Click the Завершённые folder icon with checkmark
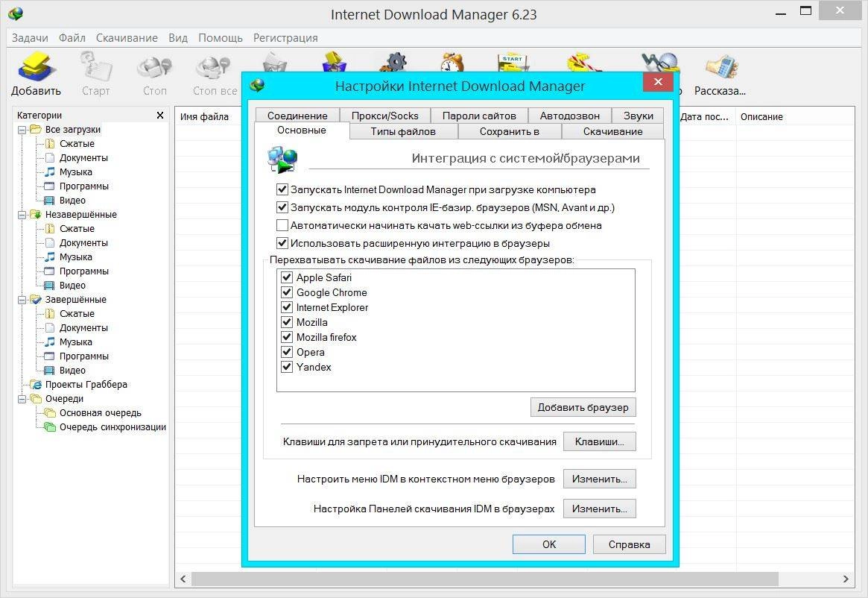This screenshot has height=598, width=868. click(x=36, y=299)
